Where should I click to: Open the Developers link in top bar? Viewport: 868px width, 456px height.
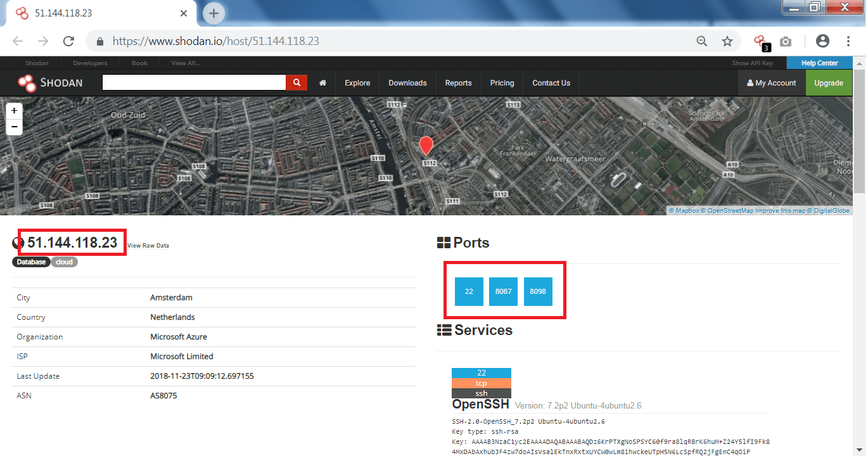click(90, 63)
